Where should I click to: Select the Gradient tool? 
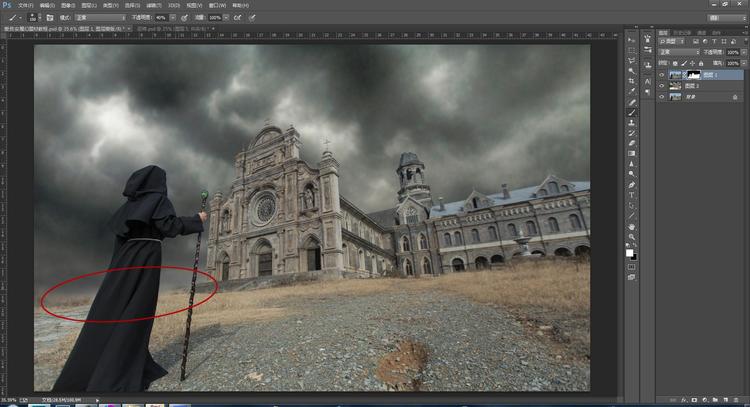(x=631, y=154)
